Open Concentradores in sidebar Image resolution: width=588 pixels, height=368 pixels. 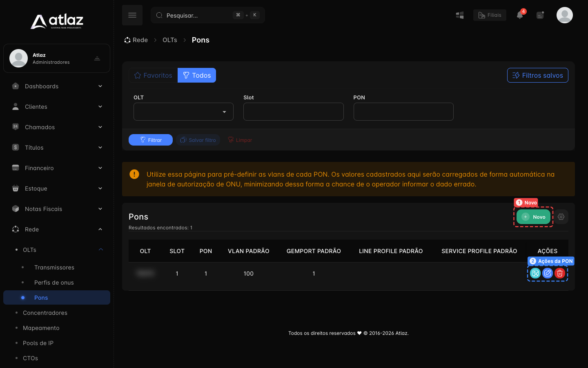[x=45, y=313]
